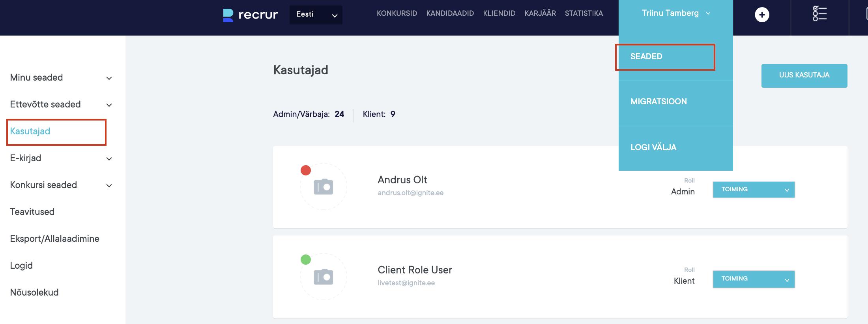Click the plus add icon in header
868x324 pixels.
pyautogui.click(x=762, y=15)
